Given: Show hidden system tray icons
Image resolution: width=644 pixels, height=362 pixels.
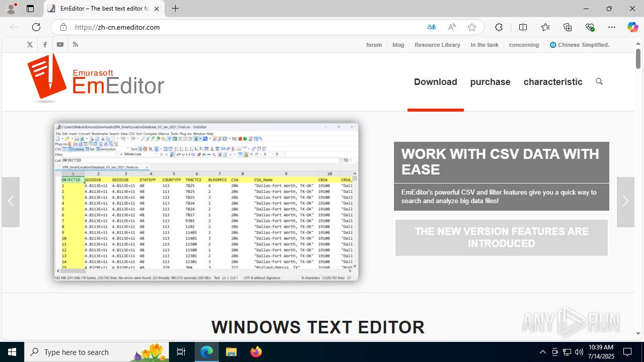Looking at the screenshot, I should (542, 352).
